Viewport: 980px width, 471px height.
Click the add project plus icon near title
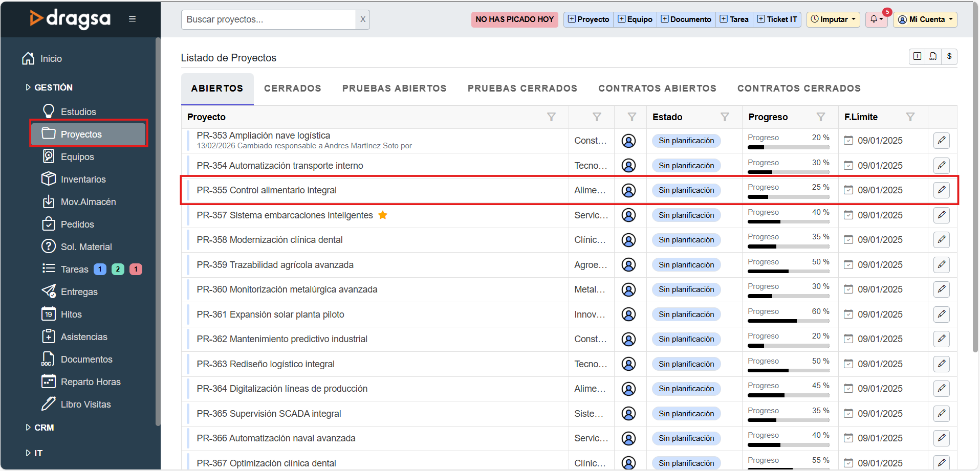point(917,56)
